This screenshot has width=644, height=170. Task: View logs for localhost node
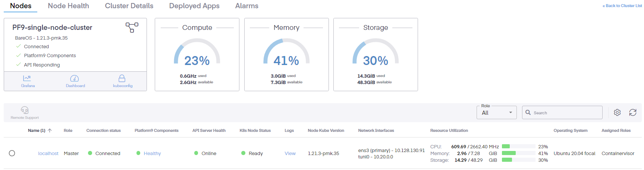coord(290,154)
